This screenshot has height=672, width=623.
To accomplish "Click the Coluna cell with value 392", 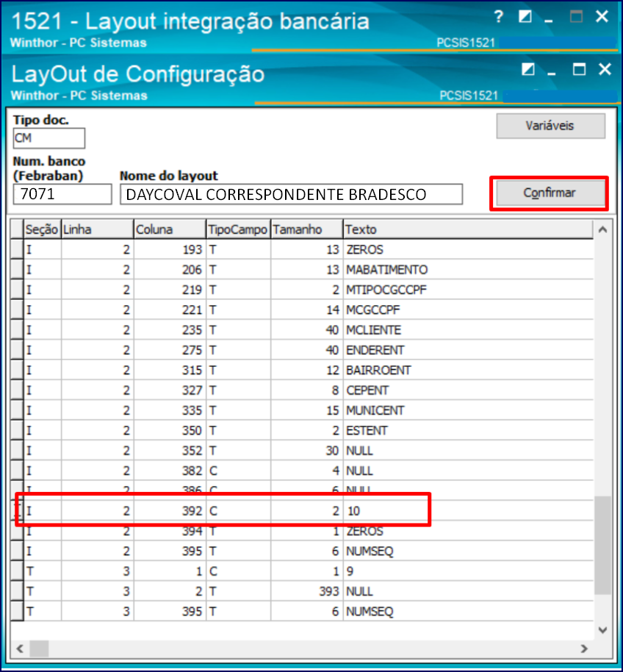I will click(x=170, y=511).
